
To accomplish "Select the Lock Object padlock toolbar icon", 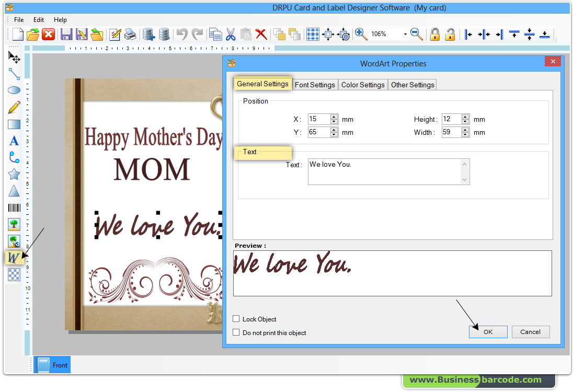I will point(434,34).
